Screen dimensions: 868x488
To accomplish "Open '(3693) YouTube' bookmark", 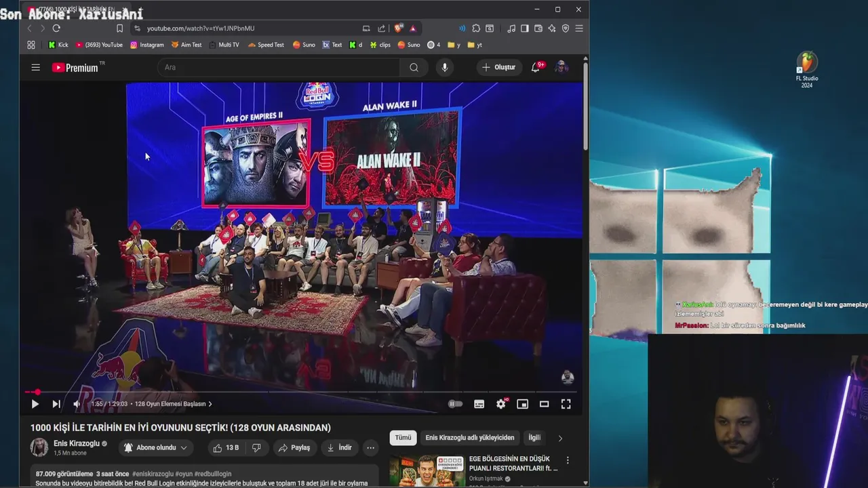I will pyautogui.click(x=99, y=45).
